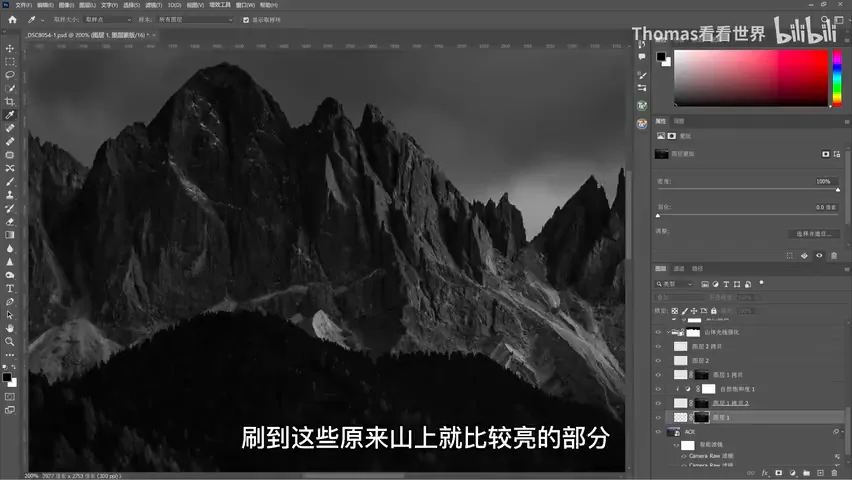Switch to the 通道 channels tab
Screen dimensions: 852x480
pos(679,269)
